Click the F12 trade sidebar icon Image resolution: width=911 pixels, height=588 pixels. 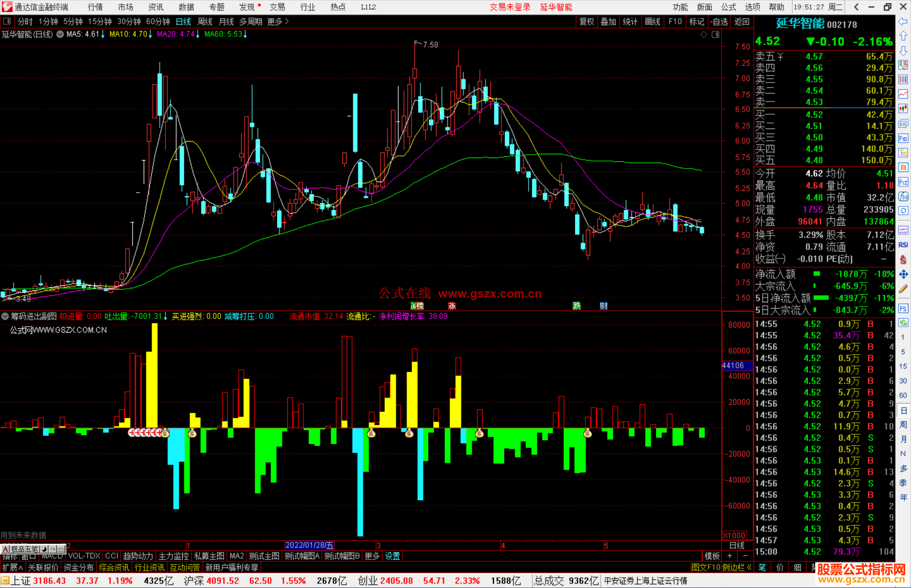tap(903, 182)
